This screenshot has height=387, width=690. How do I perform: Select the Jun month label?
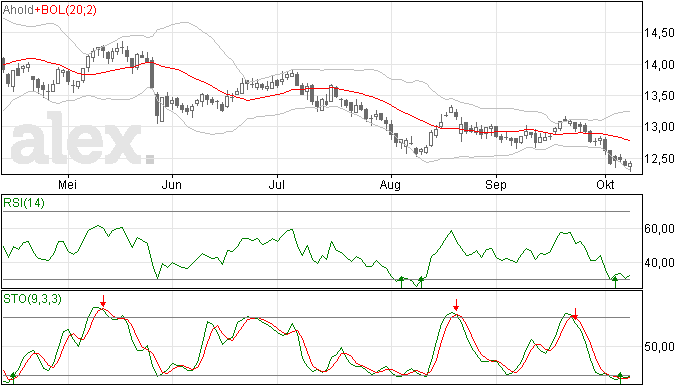pyautogui.click(x=172, y=185)
